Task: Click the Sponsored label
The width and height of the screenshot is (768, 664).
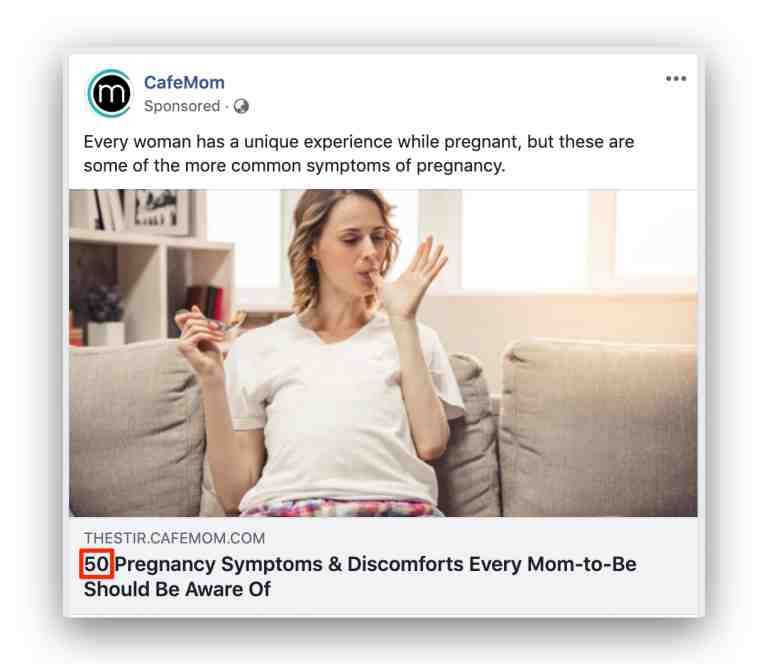Action: point(182,106)
